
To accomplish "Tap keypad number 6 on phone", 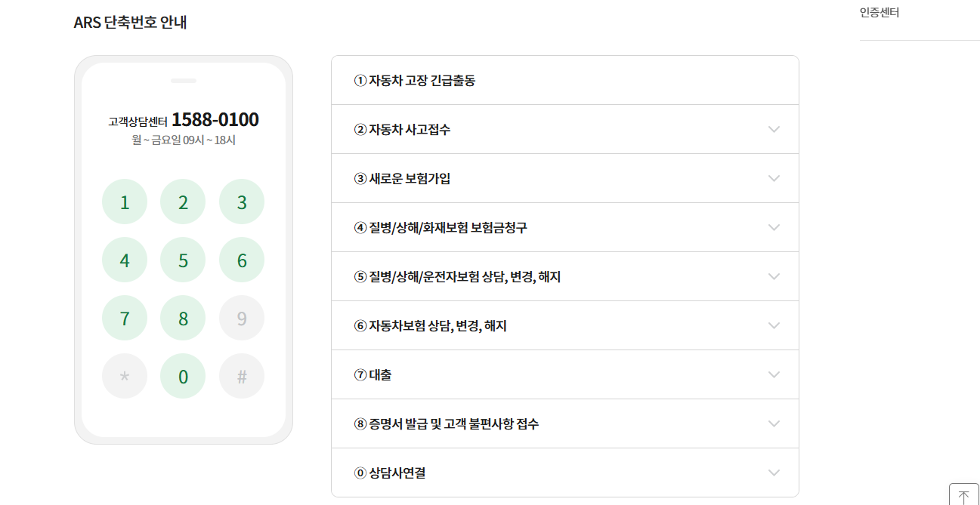I will coord(242,260).
